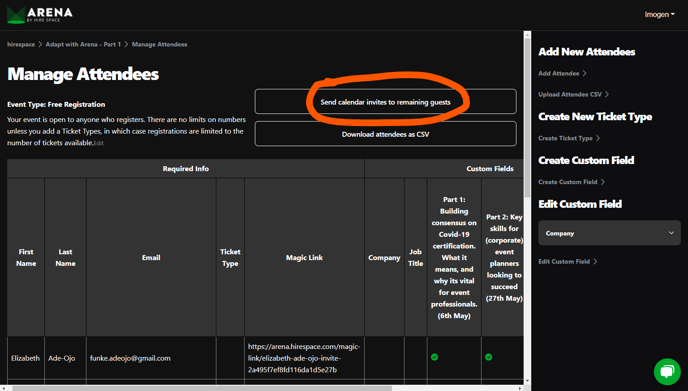The image size is (688, 391).
Task: Click the Event Type: Free Registration text
Action: (56, 104)
